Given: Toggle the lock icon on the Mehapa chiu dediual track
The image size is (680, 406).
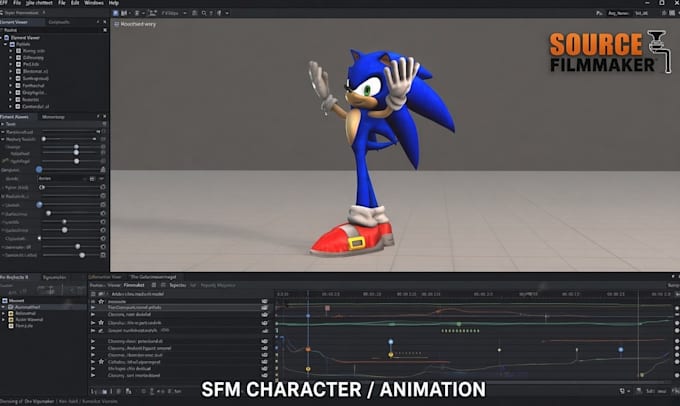Looking at the screenshot, I should 265,369.
